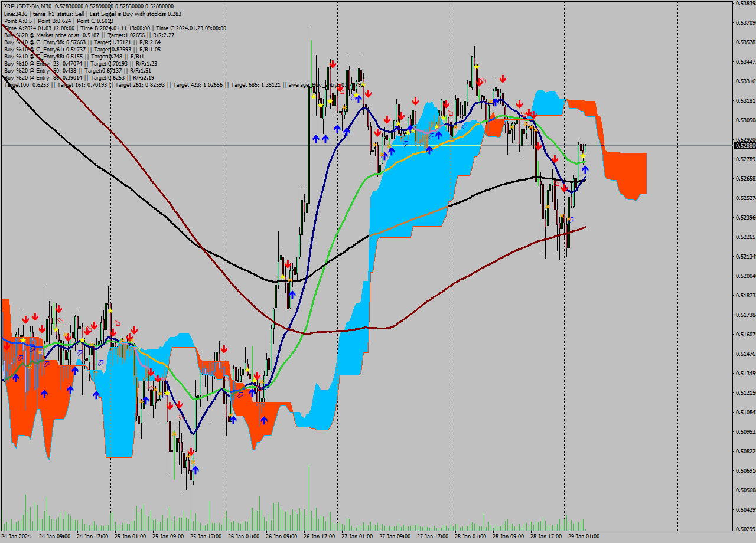The image size is (756, 543).
Task: Click the 0.5042 price scale label
Action: click(x=747, y=509)
